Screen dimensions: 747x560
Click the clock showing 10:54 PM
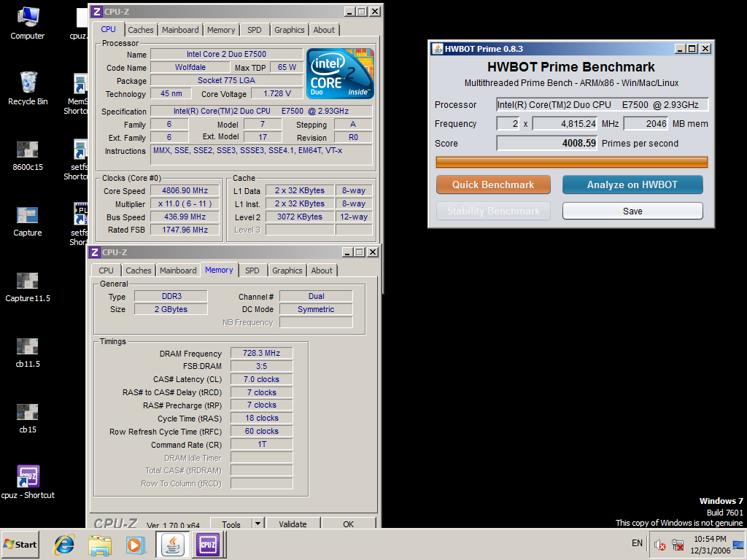[710, 539]
